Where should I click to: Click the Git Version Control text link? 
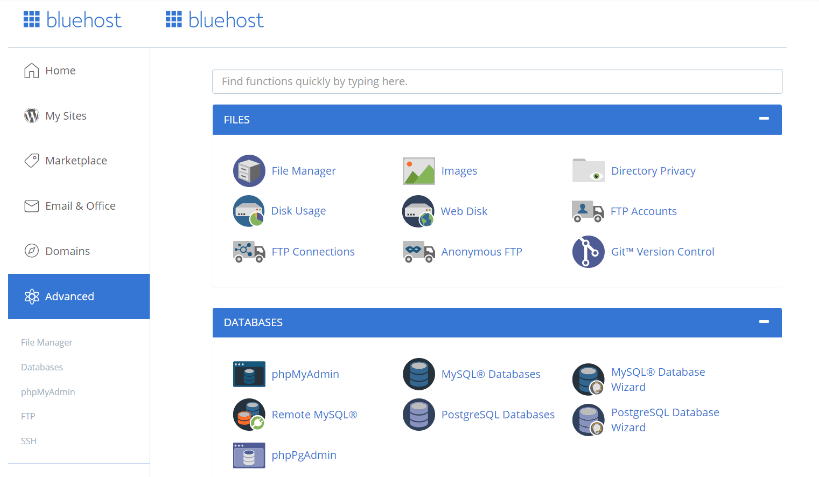662,252
